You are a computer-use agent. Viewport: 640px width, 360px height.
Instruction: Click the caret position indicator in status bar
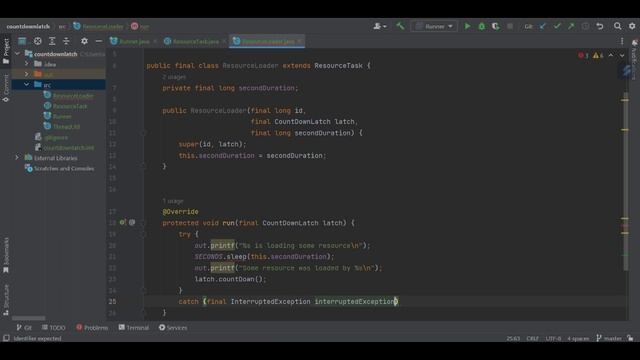tap(513, 338)
